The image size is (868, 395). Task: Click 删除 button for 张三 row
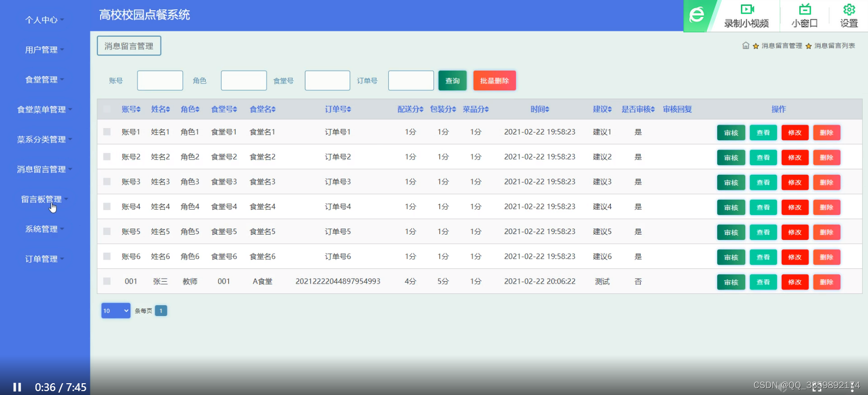[827, 282]
